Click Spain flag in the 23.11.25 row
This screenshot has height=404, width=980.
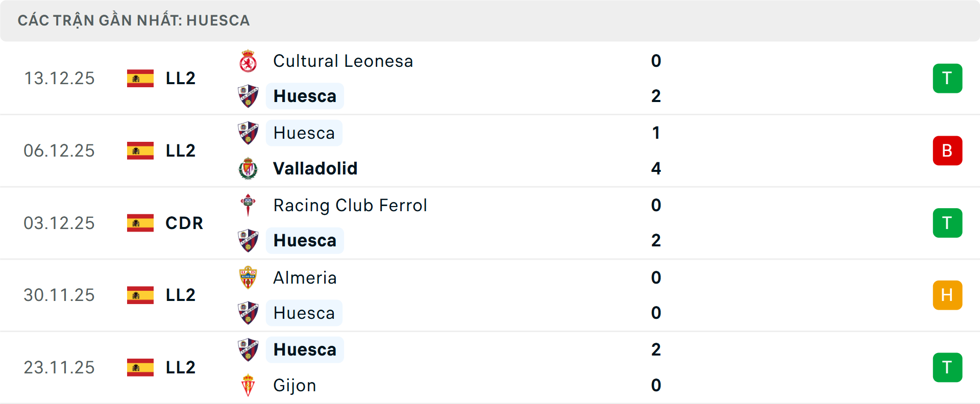(x=140, y=367)
